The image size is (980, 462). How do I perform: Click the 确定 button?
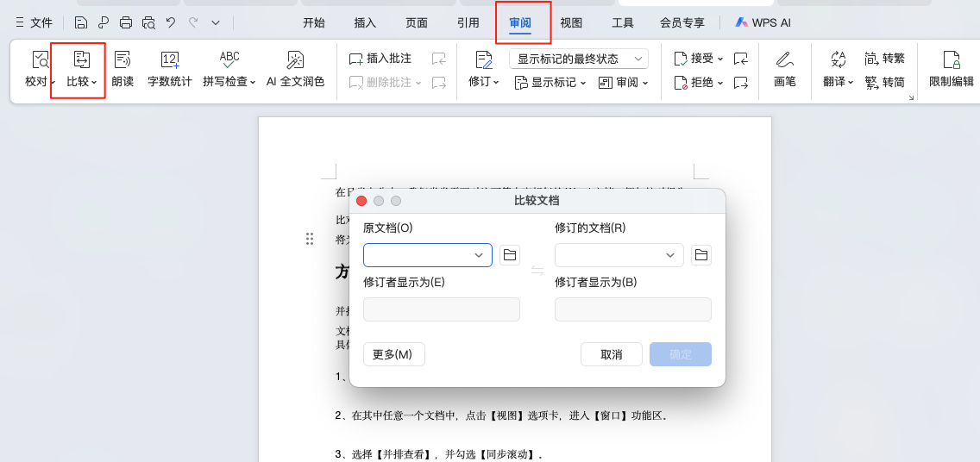(681, 354)
